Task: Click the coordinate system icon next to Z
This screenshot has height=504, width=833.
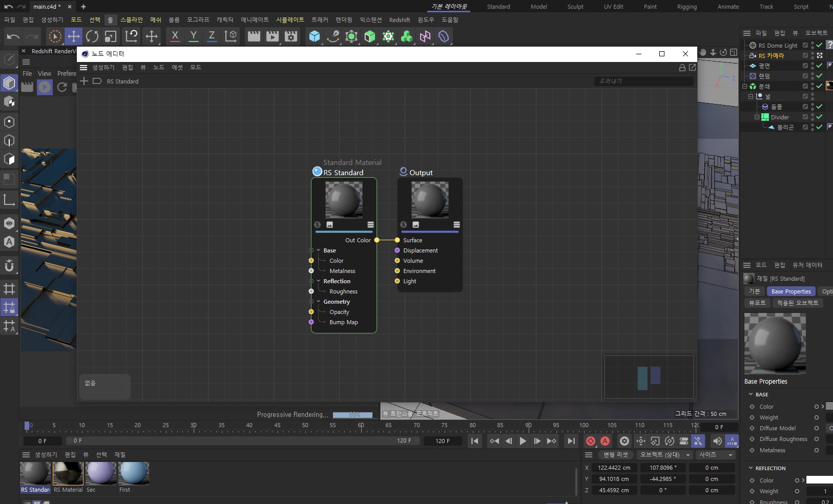Action: point(231,36)
